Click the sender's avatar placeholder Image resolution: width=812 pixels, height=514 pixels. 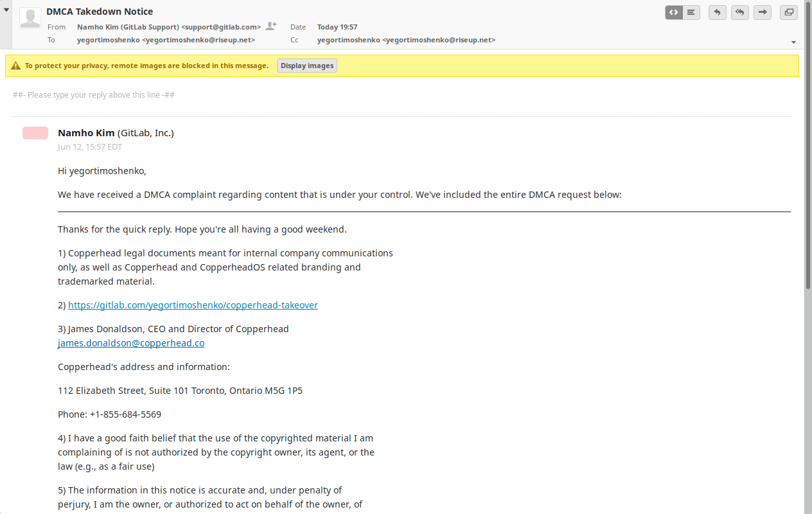coord(30,18)
